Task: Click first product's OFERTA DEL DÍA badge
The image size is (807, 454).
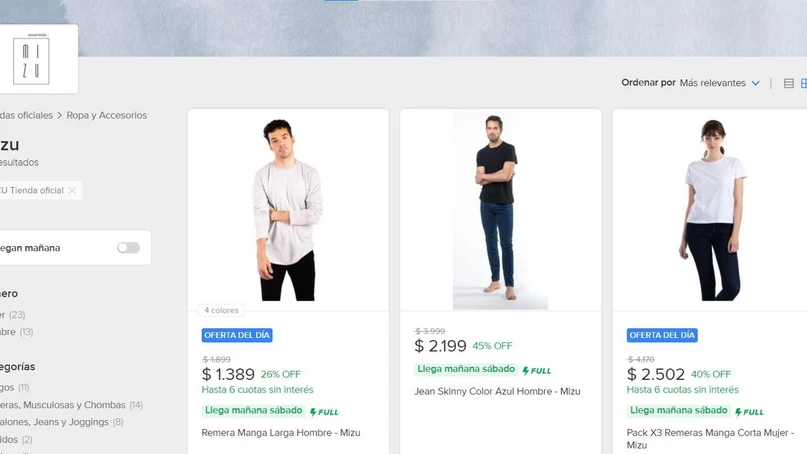Action: (x=237, y=335)
